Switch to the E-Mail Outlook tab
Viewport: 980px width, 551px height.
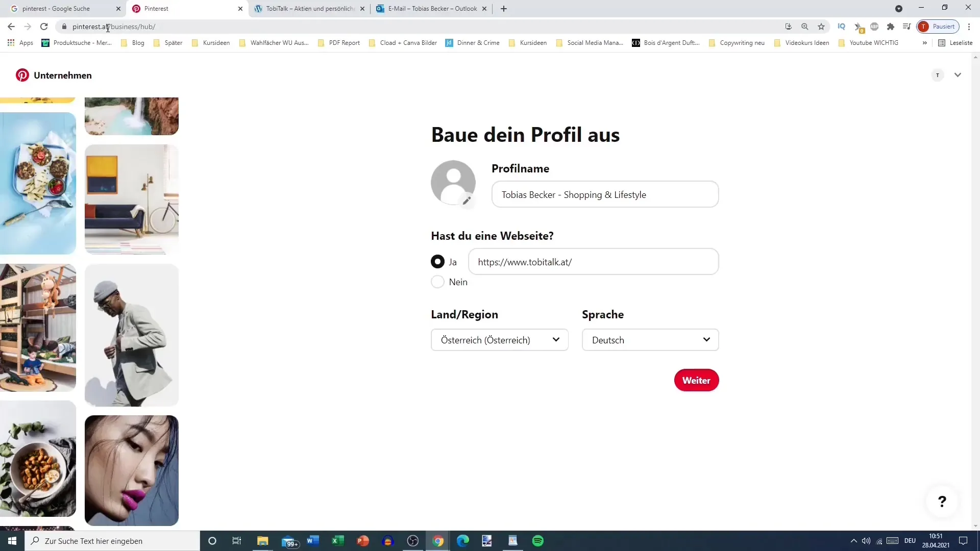432,8
